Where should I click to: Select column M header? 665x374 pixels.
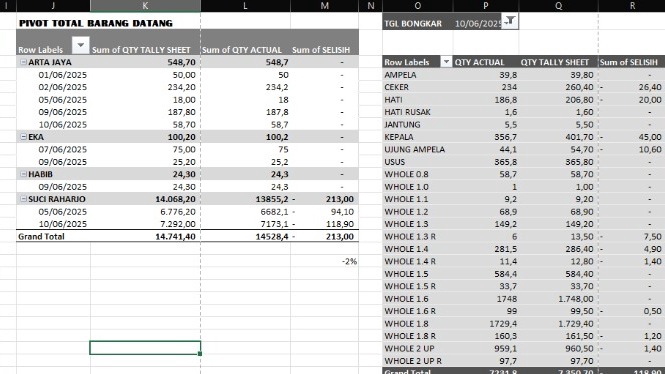click(x=324, y=6)
